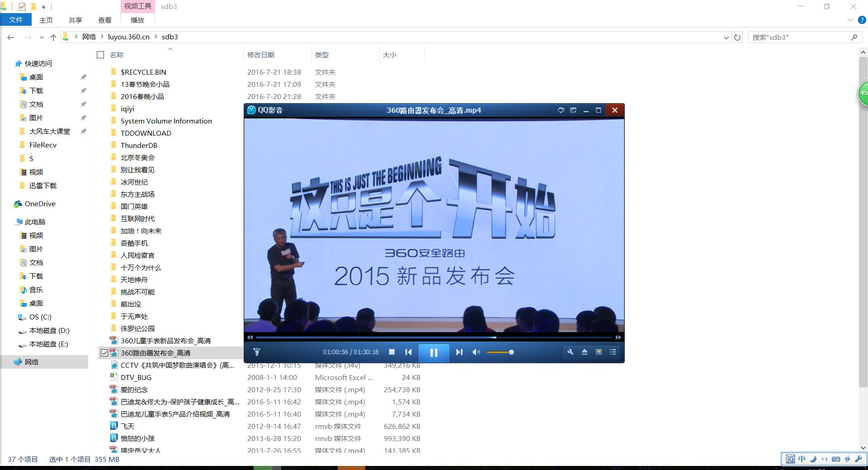Open OS (C:) drive in sidebar
The image size is (868, 470).
click(40, 317)
